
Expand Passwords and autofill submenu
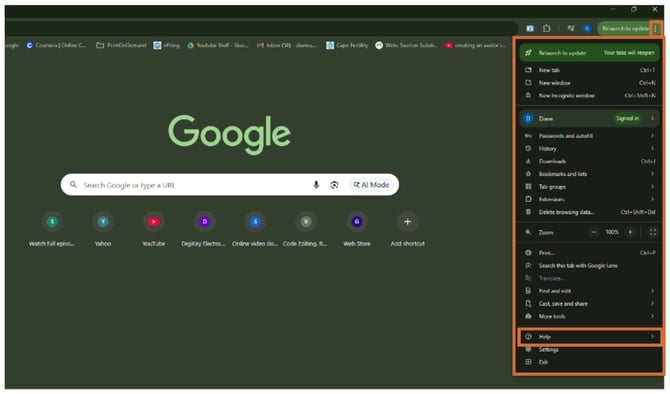pos(590,136)
